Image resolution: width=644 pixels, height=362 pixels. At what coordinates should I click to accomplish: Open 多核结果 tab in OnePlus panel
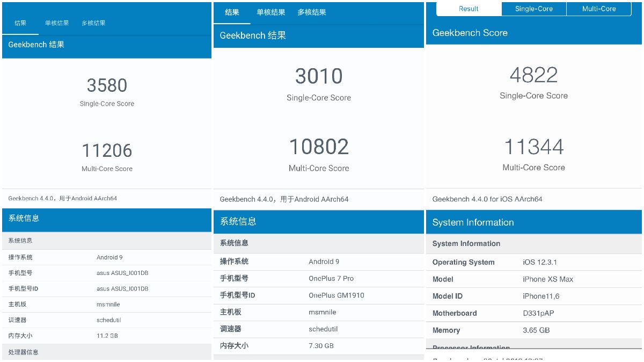point(312,12)
